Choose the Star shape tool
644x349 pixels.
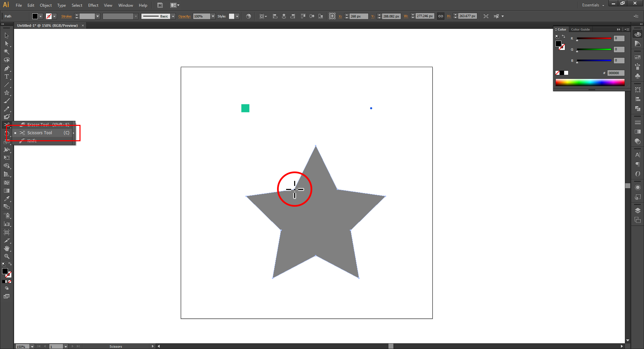tap(7, 93)
